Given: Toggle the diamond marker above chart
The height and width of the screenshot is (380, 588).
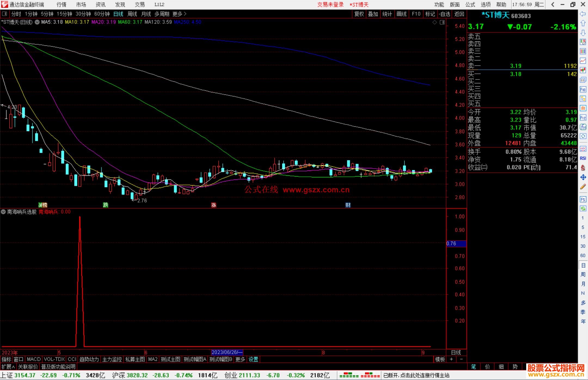Looking at the screenshot, I should tap(435, 22).
